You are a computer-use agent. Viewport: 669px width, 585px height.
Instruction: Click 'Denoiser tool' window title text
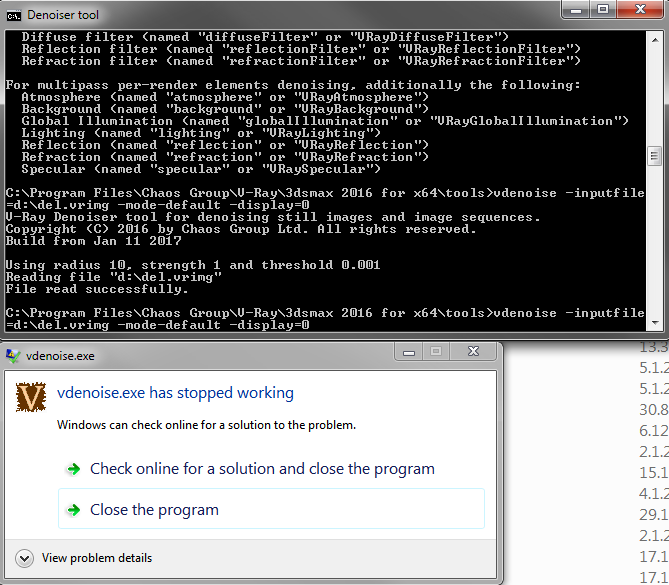click(63, 15)
